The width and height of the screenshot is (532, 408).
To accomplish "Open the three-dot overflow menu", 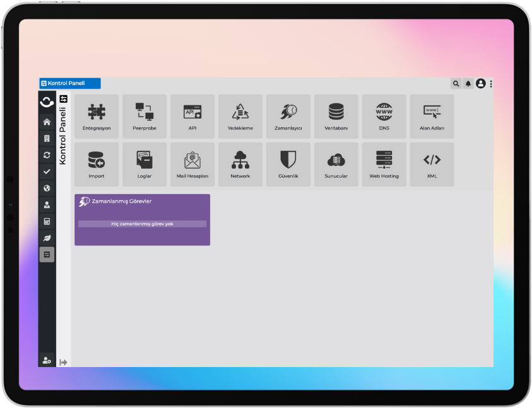I will coord(491,83).
